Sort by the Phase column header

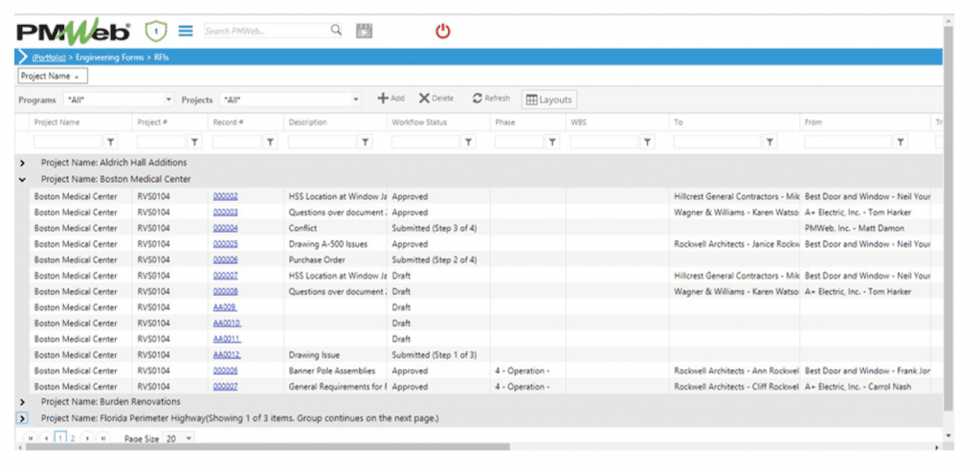pyautogui.click(x=505, y=123)
